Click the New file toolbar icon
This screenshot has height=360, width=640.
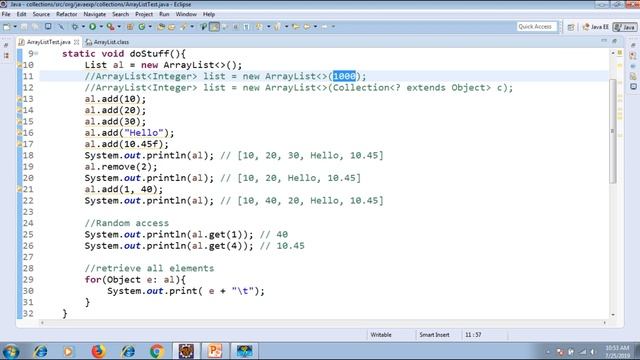(7, 27)
